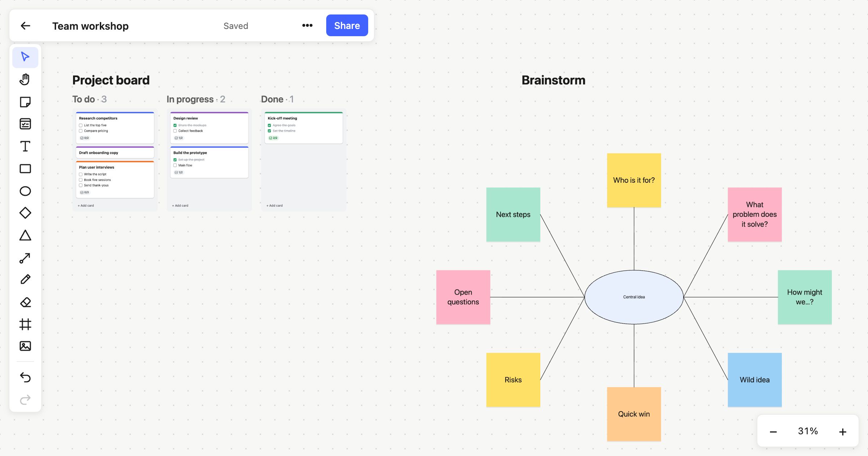This screenshot has width=868, height=456.
Task: Select the triangle shape tool
Action: pos(25,235)
